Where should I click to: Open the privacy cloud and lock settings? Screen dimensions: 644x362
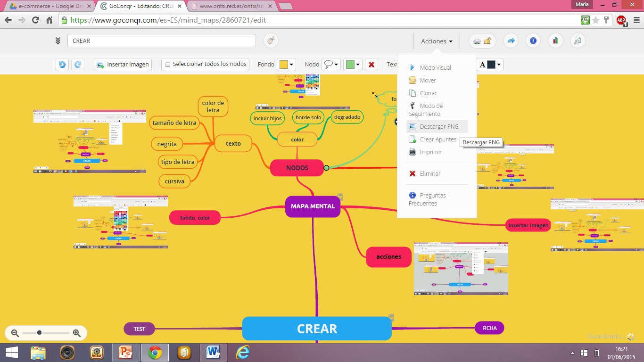tap(482, 41)
